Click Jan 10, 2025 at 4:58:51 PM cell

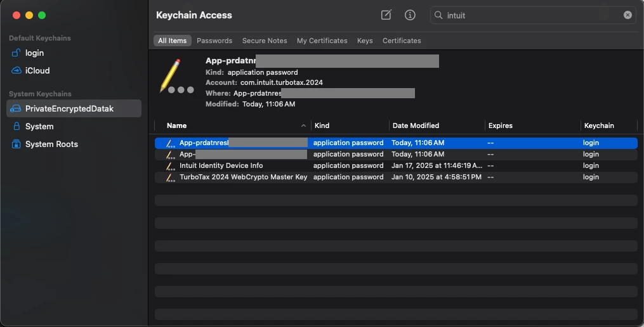coord(436,177)
